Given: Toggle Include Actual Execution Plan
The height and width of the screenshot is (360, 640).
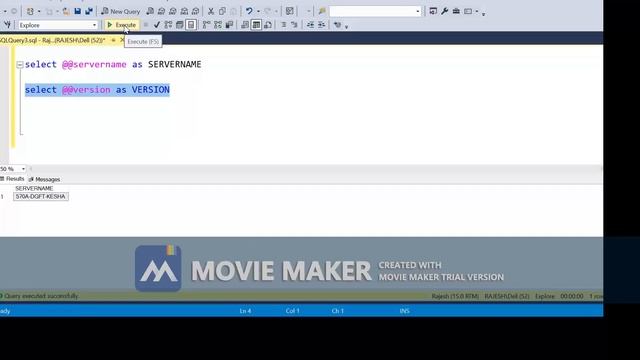Looking at the screenshot, I should pos(207,25).
